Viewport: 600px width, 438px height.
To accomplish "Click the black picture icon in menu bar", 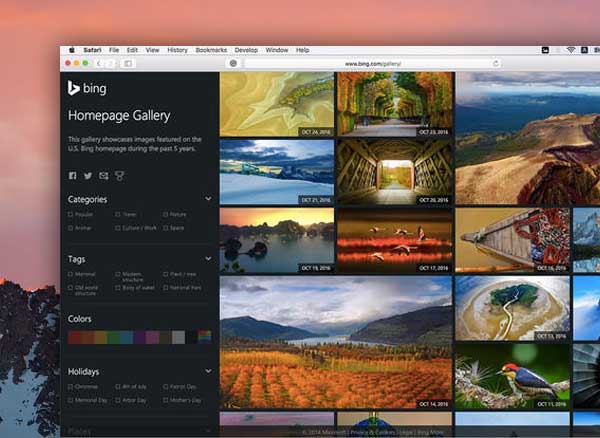I will (545, 50).
